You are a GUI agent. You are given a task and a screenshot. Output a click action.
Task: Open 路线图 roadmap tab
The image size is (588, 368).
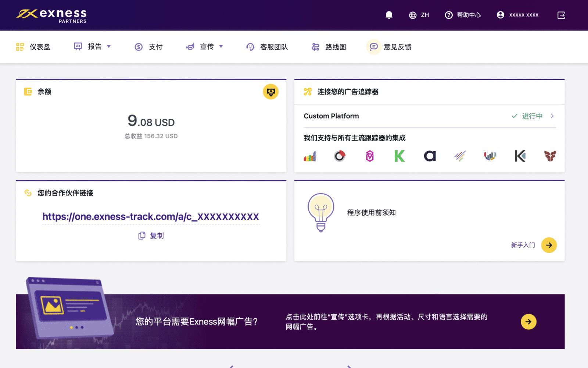pyautogui.click(x=336, y=47)
